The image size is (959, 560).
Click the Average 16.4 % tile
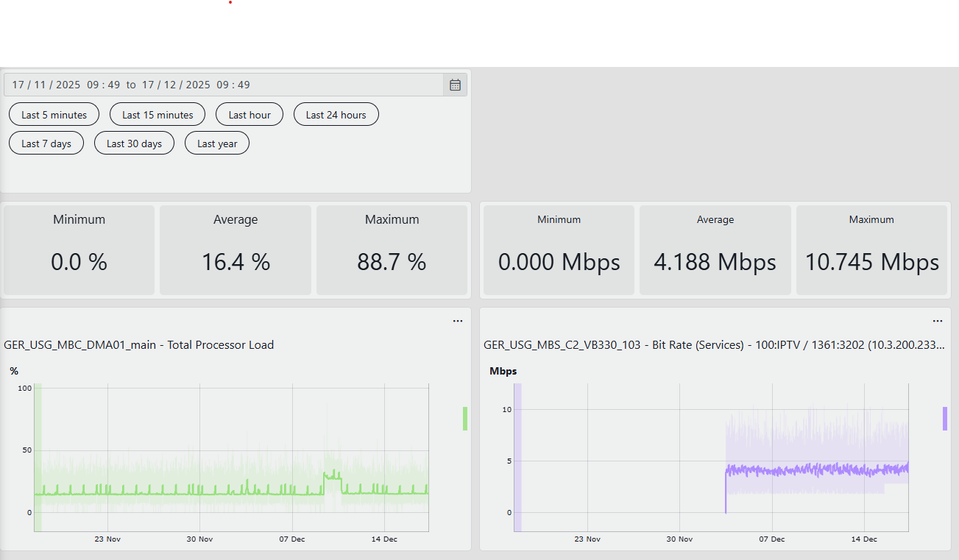point(236,250)
